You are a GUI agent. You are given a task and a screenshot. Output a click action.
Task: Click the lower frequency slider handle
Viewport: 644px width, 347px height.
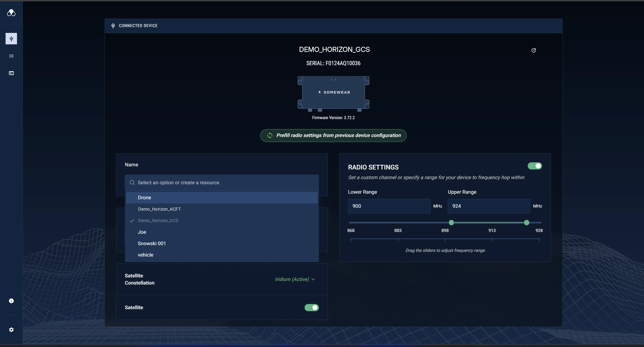pos(451,223)
